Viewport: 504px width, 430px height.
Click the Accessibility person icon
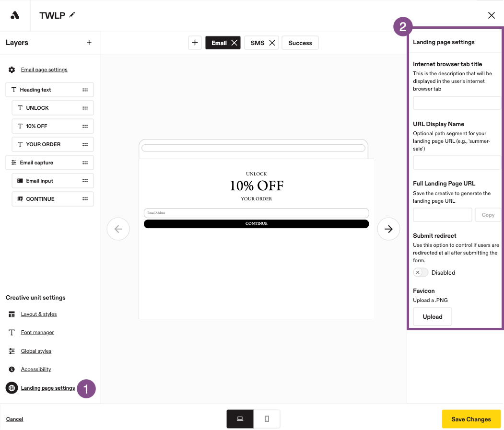tap(12, 369)
